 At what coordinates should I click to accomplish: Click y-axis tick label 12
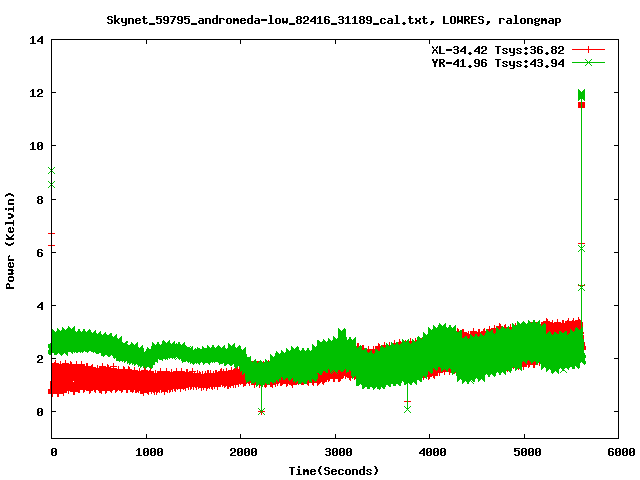tap(37, 93)
